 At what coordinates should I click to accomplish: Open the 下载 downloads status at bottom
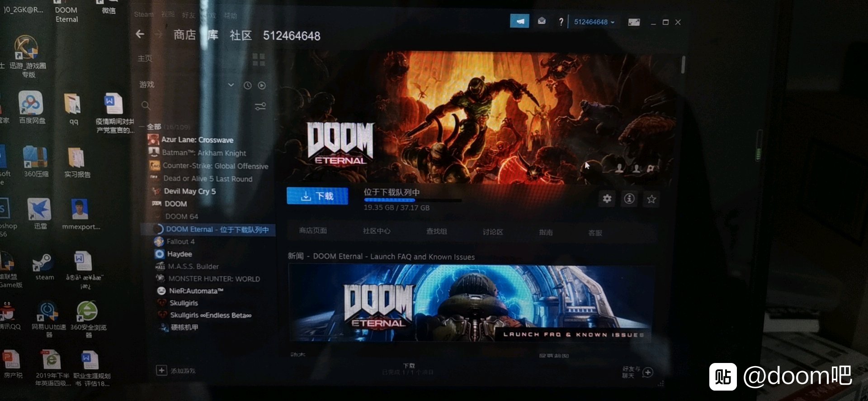[408, 369]
